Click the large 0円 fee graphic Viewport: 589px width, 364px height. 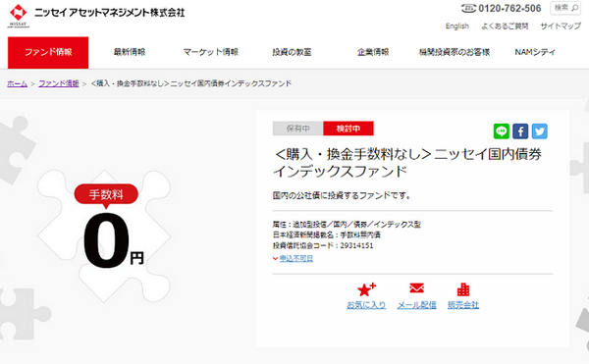pos(113,240)
